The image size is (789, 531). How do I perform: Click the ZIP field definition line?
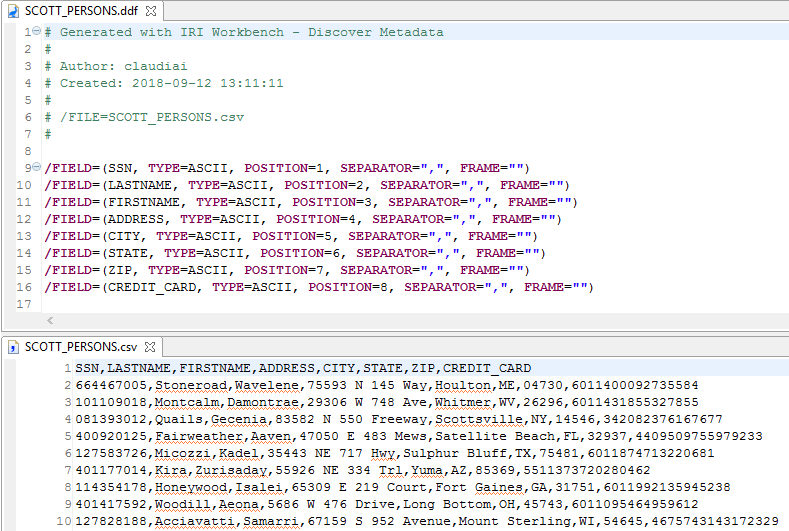(287, 270)
